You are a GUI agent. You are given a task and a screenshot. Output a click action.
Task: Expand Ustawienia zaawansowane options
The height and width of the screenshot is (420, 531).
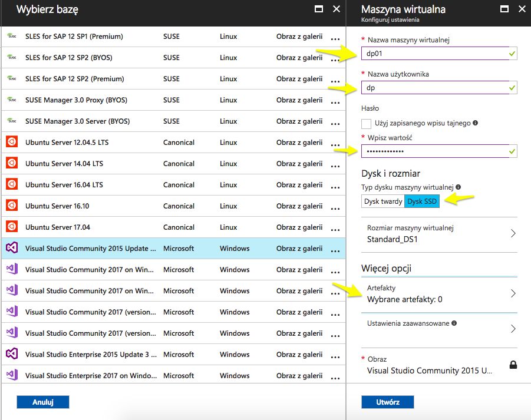pyautogui.click(x=439, y=328)
